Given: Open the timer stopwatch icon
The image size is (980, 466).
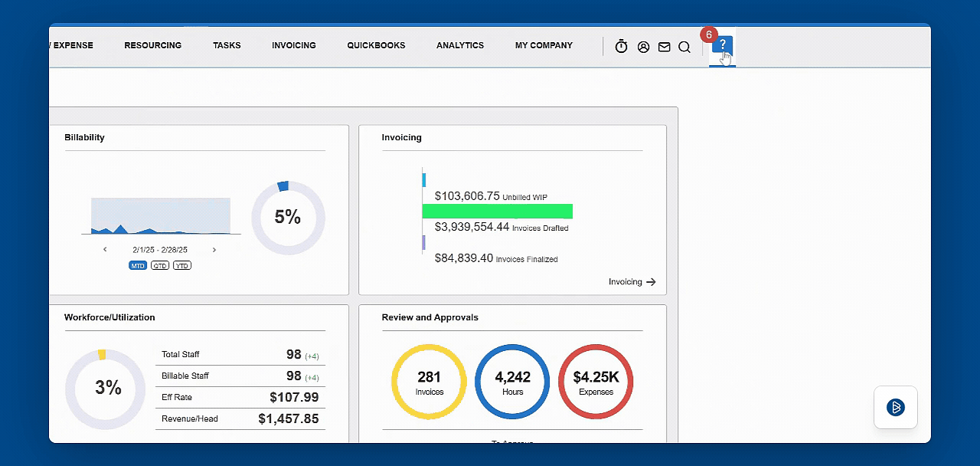Looking at the screenshot, I should coord(621,47).
